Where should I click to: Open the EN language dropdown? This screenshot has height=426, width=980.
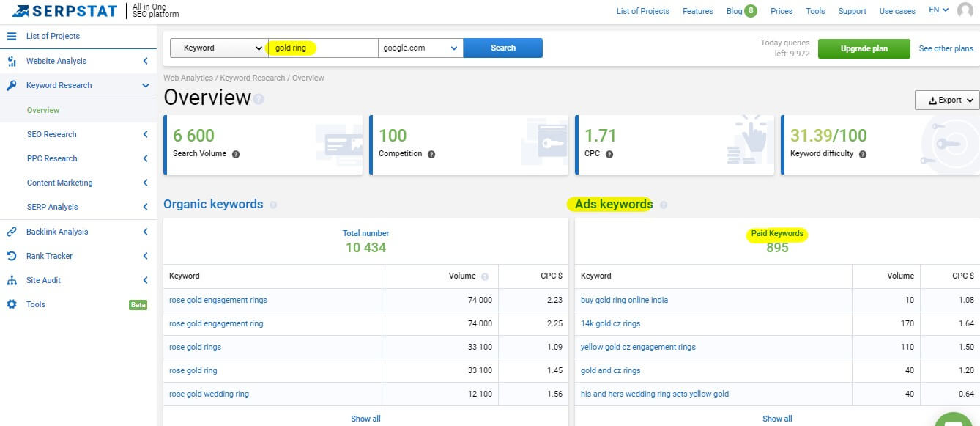938,10
